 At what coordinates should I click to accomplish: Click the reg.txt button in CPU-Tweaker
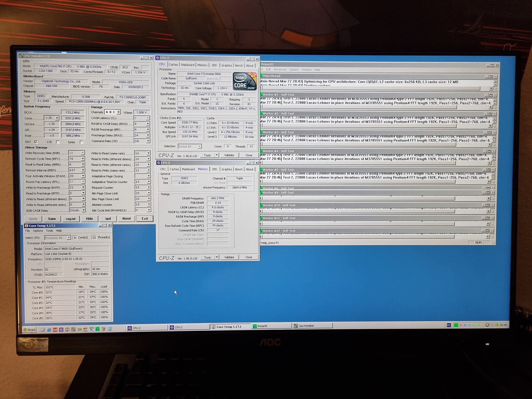(70, 219)
